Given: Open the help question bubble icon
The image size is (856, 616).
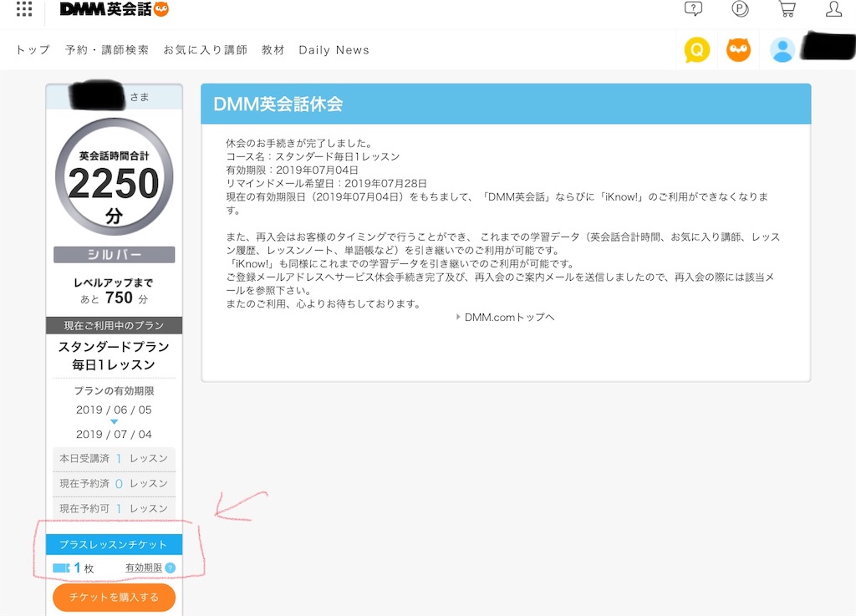Looking at the screenshot, I should (x=693, y=11).
